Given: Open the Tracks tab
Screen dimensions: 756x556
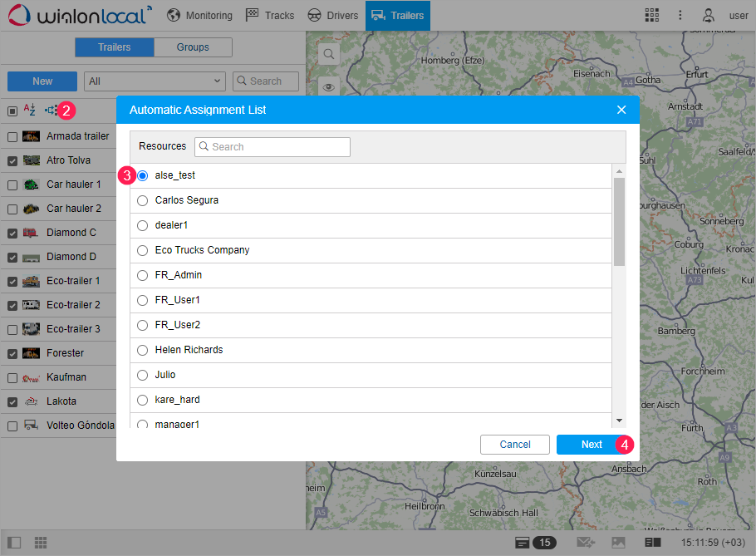Looking at the screenshot, I should (270, 16).
